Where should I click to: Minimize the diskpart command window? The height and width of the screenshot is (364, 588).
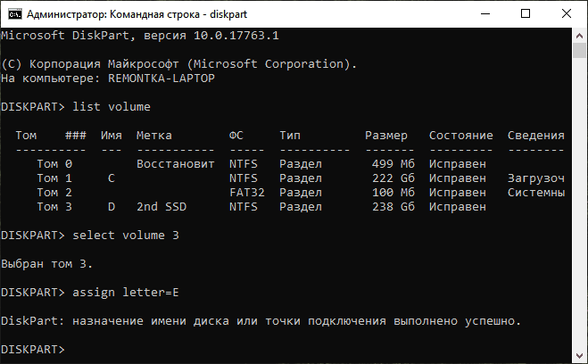tap(483, 13)
